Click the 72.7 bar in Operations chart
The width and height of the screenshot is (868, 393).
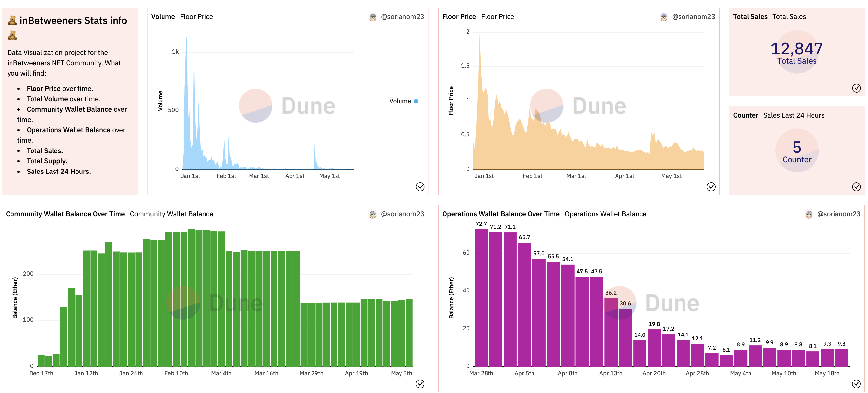pyautogui.click(x=481, y=298)
